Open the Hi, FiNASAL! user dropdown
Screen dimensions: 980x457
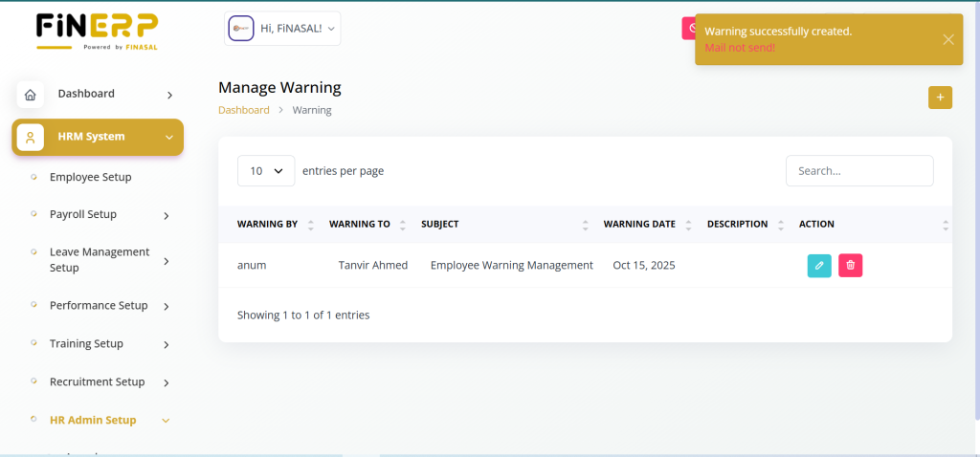click(x=299, y=29)
